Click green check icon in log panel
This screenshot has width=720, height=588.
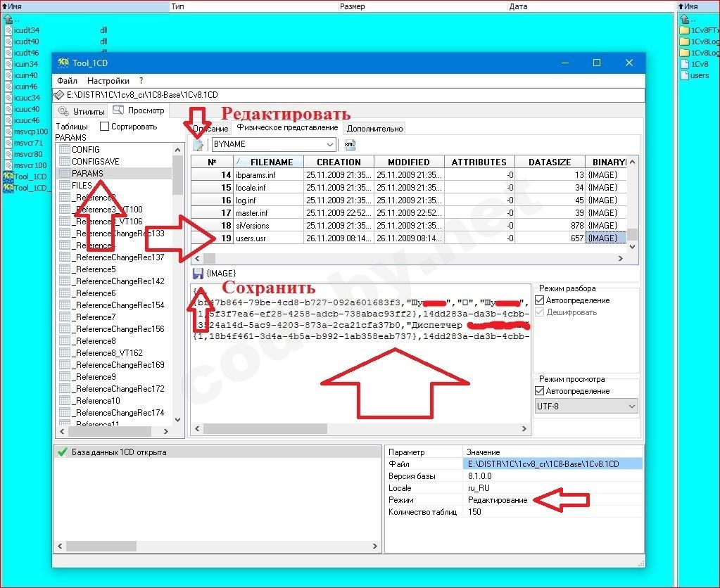(x=62, y=452)
